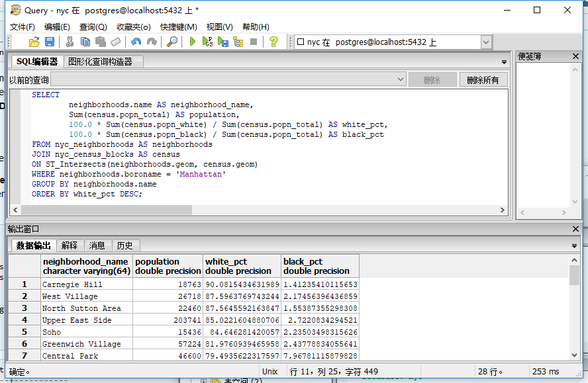This screenshot has height=383, width=588.
Task: Select the Central Park cell
Action: [87, 356]
